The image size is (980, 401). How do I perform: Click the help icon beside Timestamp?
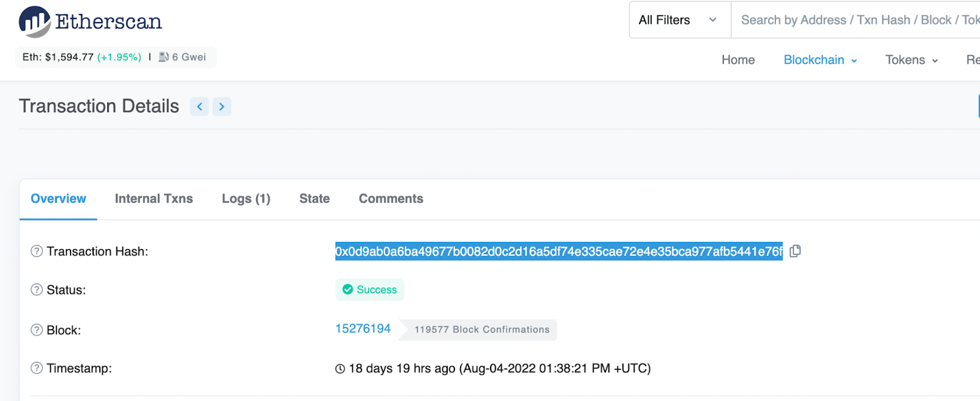(x=37, y=368)
